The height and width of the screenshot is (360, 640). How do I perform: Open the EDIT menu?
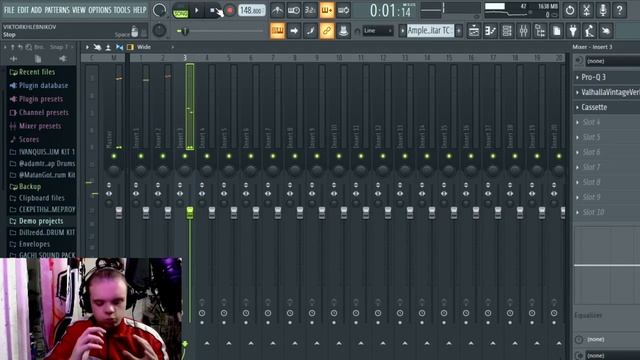point(23,10)
